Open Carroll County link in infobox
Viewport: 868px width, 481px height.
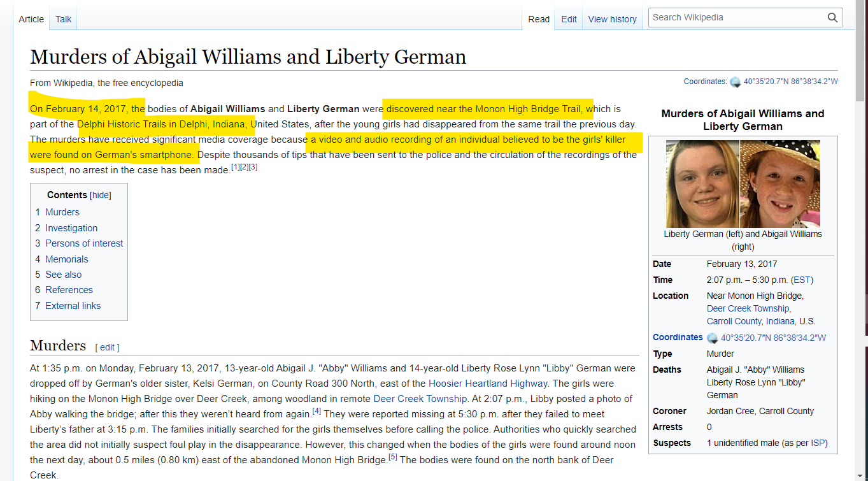click(x=734, y=321)
